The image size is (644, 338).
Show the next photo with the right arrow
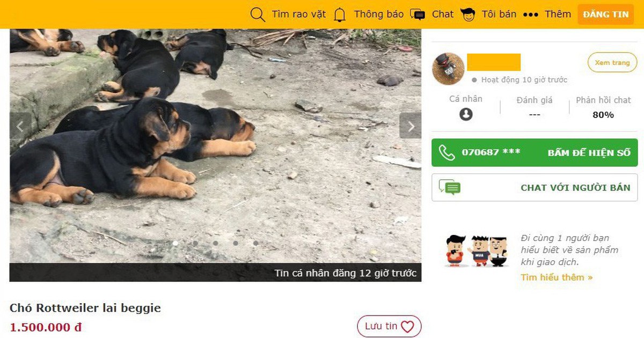coord(411,126)
